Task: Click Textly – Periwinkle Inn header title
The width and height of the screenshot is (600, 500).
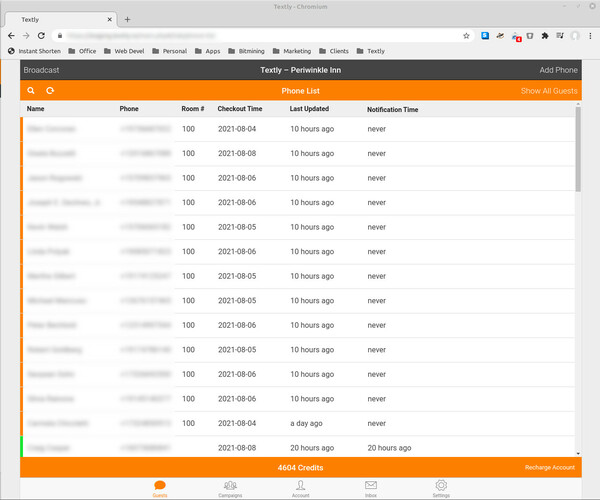Action: click(x=301, y=70)
